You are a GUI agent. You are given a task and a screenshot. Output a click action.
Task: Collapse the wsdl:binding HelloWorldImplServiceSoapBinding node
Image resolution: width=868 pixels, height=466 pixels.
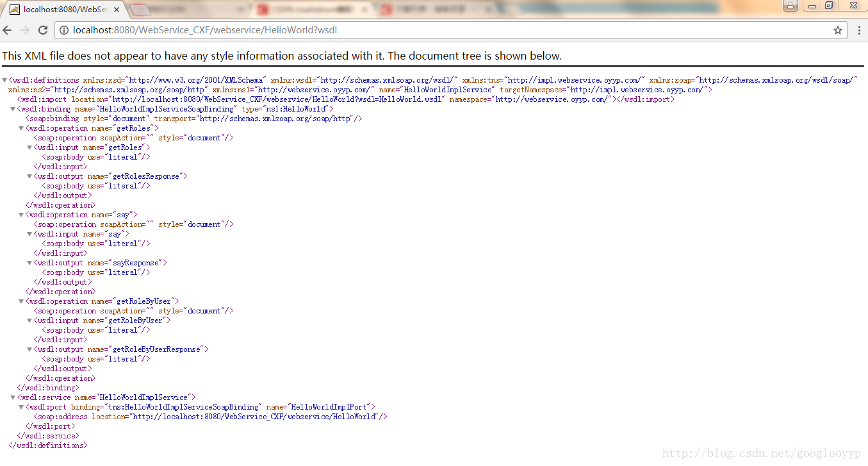click(13, 109)
